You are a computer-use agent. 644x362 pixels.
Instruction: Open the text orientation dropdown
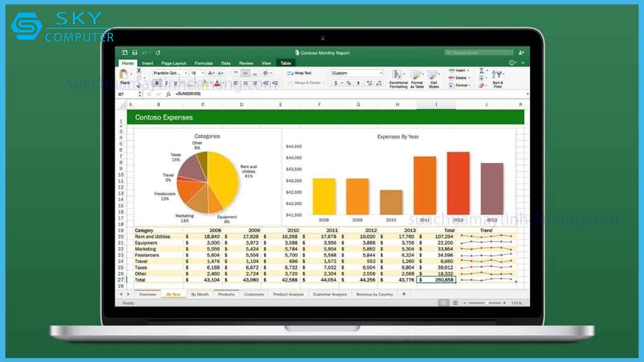[x=267, y=73]
